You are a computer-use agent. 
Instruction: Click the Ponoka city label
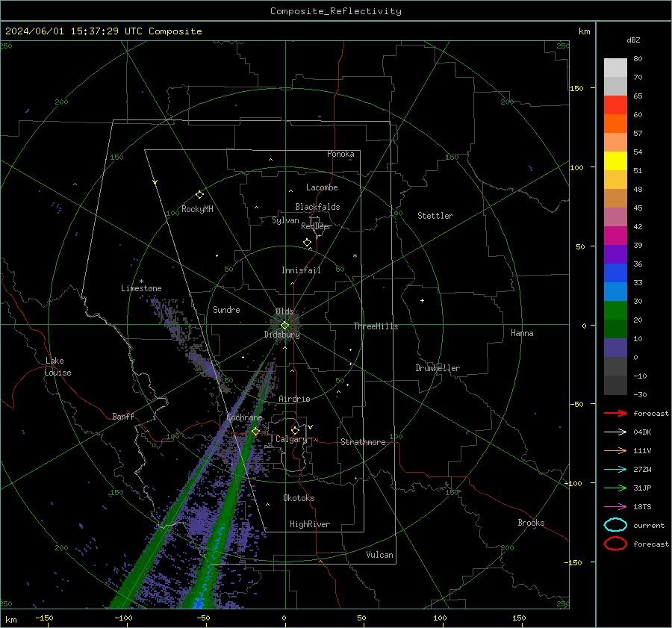pyautogui.click(x=340, y=154)
